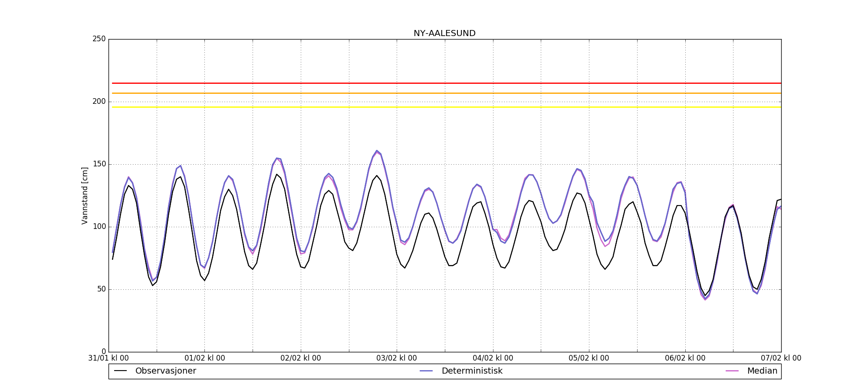Click the 05/02 kl 00 x-axis label
This screenshot has width=868, height=391.
point(589,358)
